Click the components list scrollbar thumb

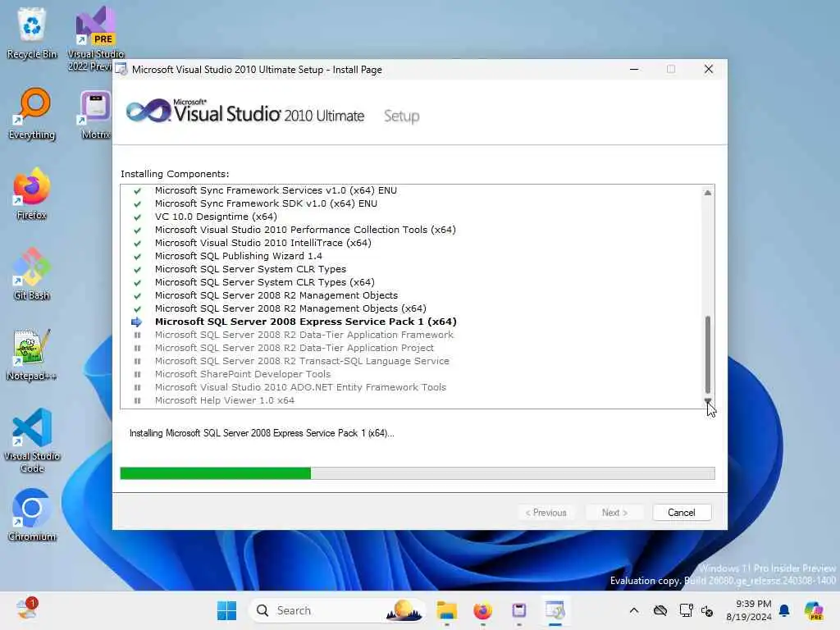click(708, 354)
